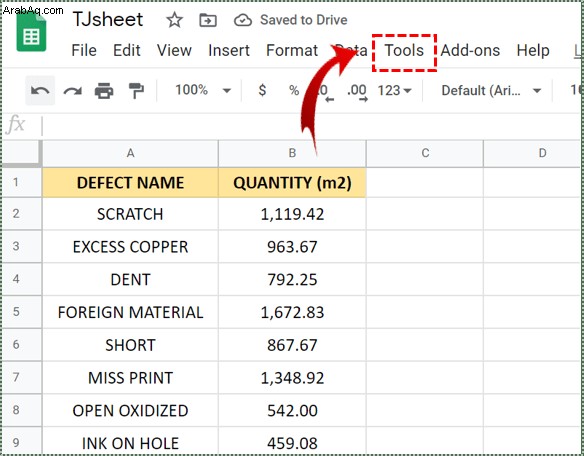Open the Tools menu
This screenshot has width=584, height=456.
[x=404, y=50]
